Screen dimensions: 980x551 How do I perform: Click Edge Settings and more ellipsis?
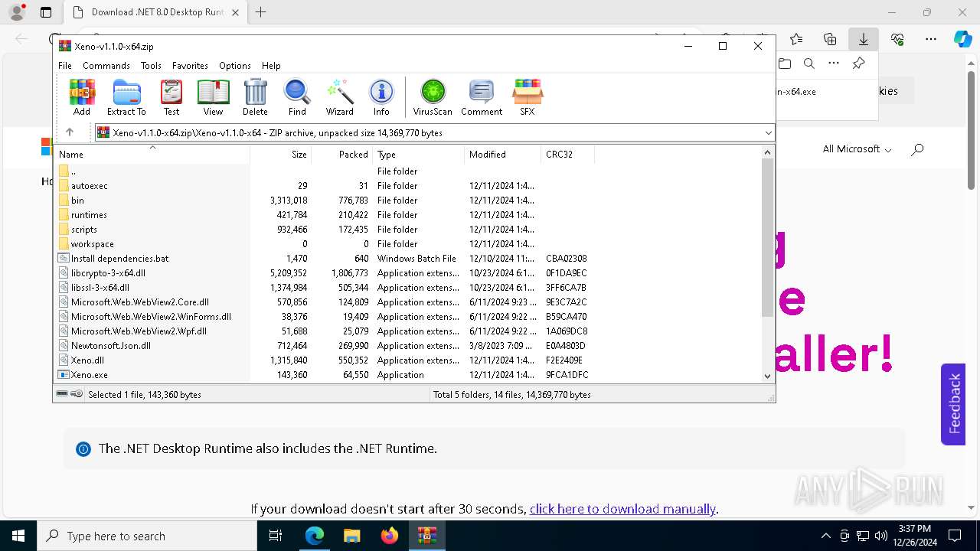point(930,39)
